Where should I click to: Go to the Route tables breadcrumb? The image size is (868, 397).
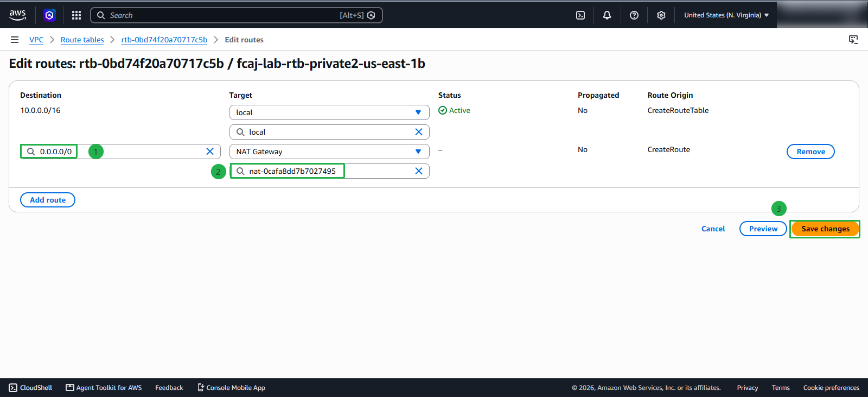click(x=82, y=40)
